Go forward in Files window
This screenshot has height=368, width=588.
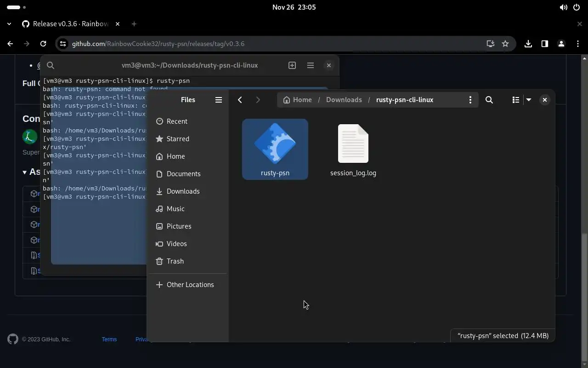[x=258, y=100]
